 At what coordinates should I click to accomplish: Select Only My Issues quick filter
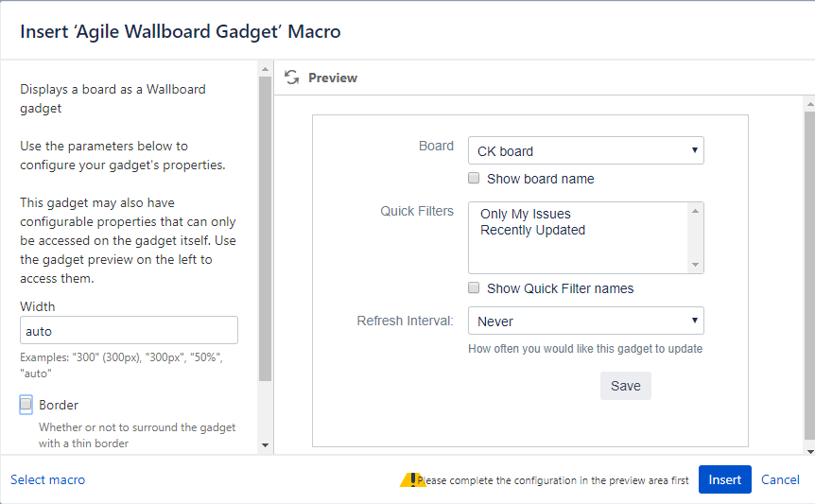click(x=526, y=214)
